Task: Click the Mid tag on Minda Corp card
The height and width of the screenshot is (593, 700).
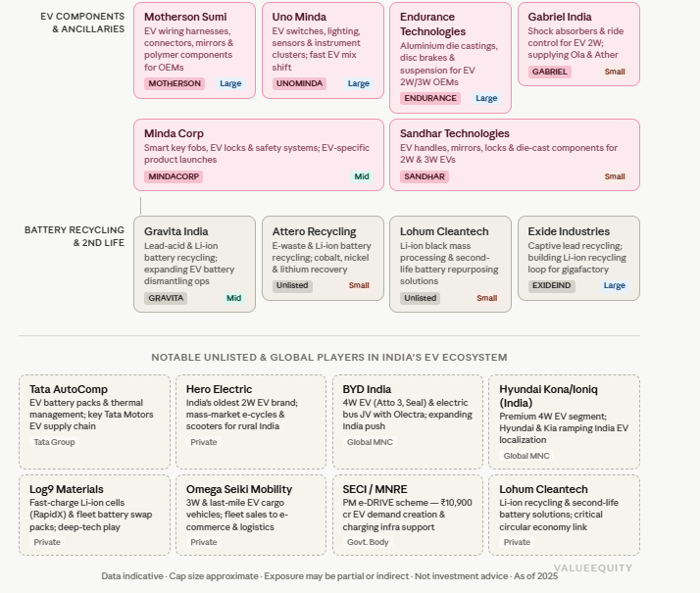Action: point(362,176)
